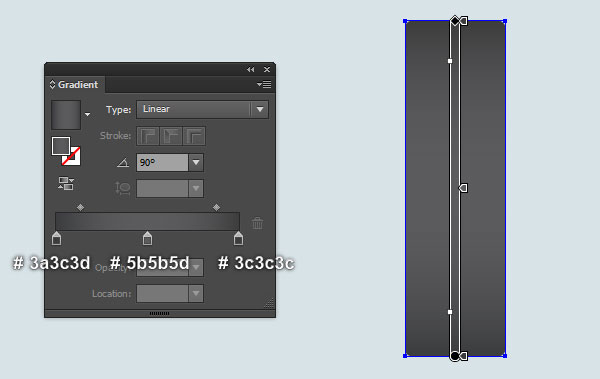Open the gradient swatch preset arrow
The height and width of the screenshot is (379, 600).
[x=88, y=114]
